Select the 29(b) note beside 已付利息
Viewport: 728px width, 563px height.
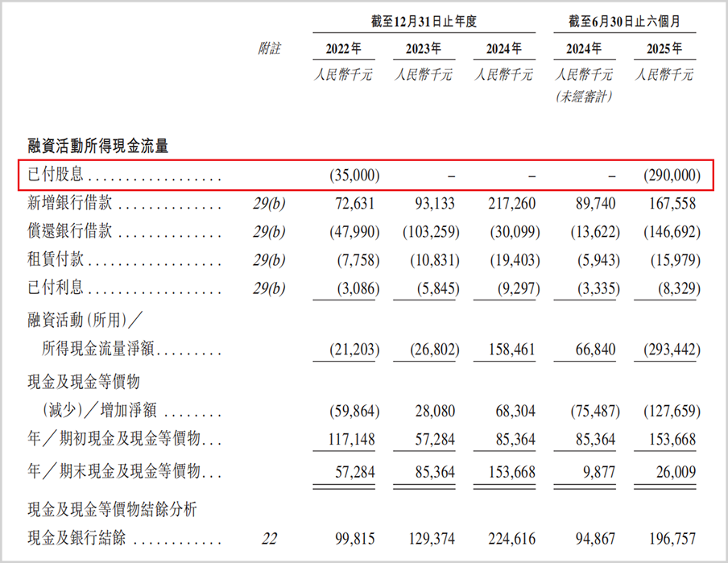pos(269,290)
